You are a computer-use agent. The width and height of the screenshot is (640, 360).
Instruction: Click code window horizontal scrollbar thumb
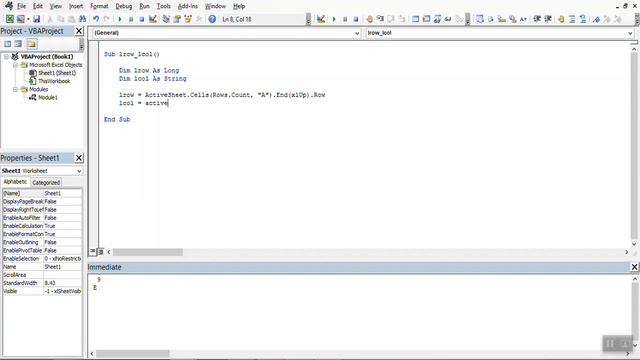coord(148,252)
